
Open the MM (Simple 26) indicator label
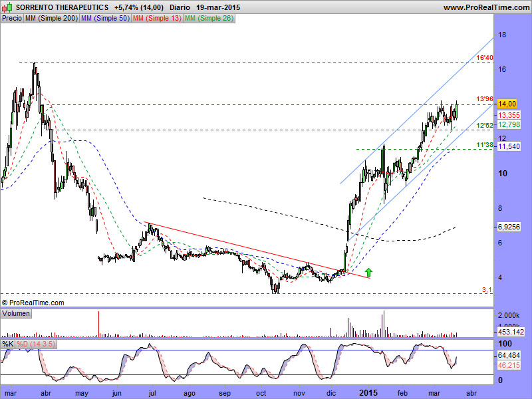(x=209, y=19)
